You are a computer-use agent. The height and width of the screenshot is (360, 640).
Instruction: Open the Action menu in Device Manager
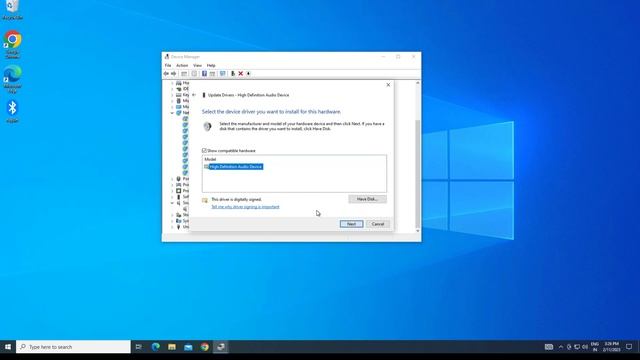pyautogui.click(x=182, y=65)
